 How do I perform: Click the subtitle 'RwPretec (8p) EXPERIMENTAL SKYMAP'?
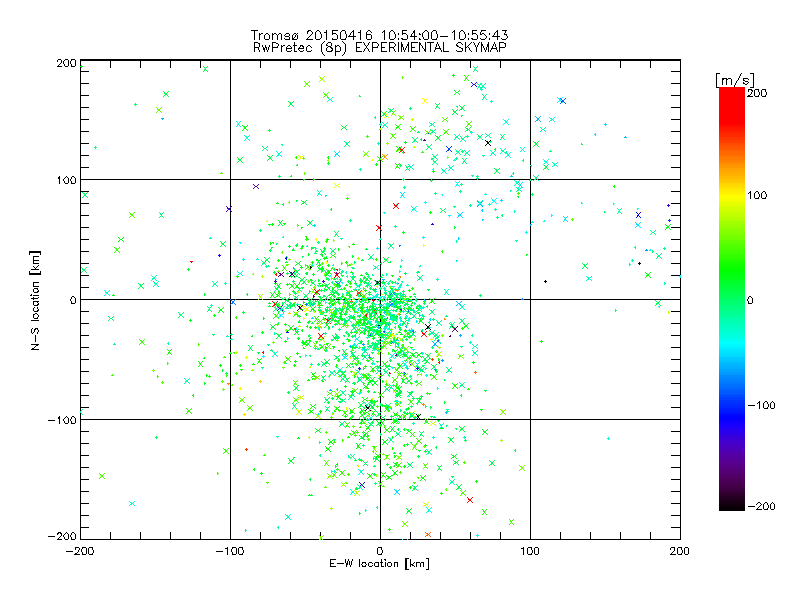point(380,47)
